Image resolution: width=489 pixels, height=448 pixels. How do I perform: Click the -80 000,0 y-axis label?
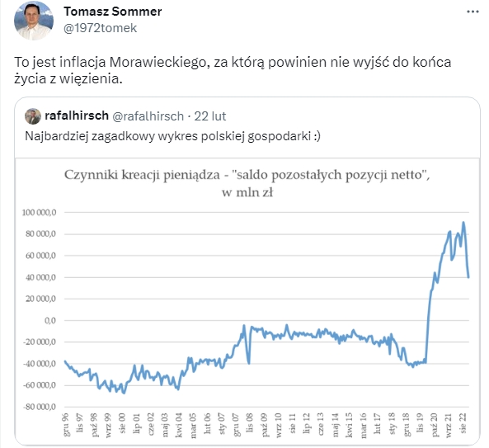(x=40, y=407)
